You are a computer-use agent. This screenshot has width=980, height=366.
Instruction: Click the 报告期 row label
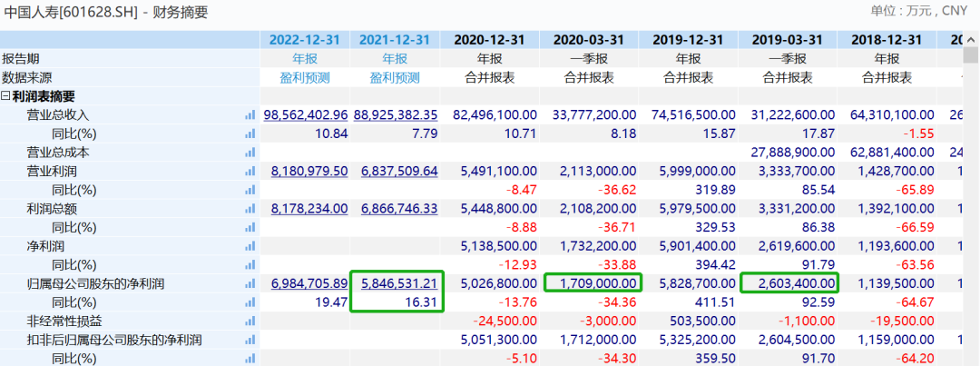click(21, 59)
